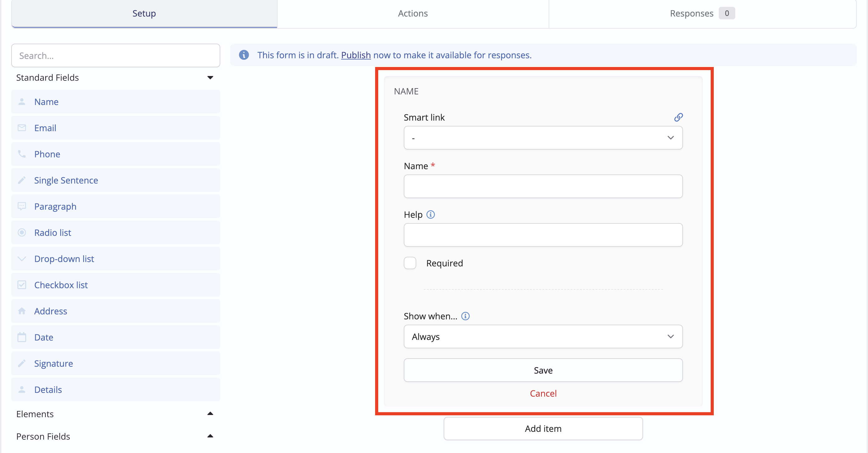Click the Smart link chain icon
The height and width of the screenshot is (453, 868).
point(678,117)
